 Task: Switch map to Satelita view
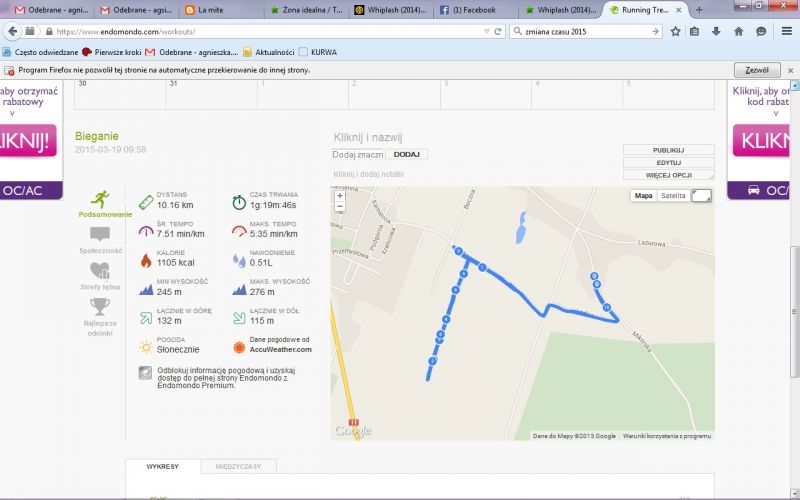[x=673, y=196]
